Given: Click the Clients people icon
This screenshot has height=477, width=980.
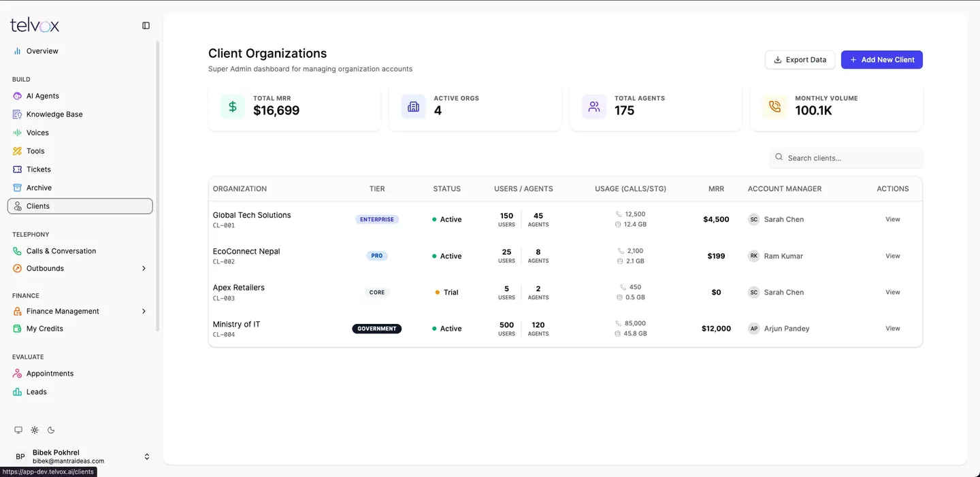Looking at the screenshot, I should point(18,206).
